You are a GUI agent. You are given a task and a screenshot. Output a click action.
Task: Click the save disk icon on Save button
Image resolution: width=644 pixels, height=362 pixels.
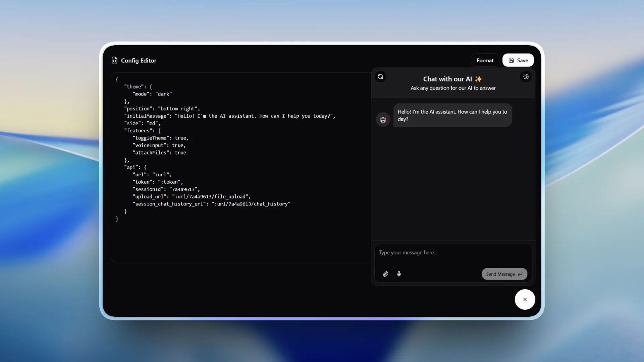click(511, 60)
